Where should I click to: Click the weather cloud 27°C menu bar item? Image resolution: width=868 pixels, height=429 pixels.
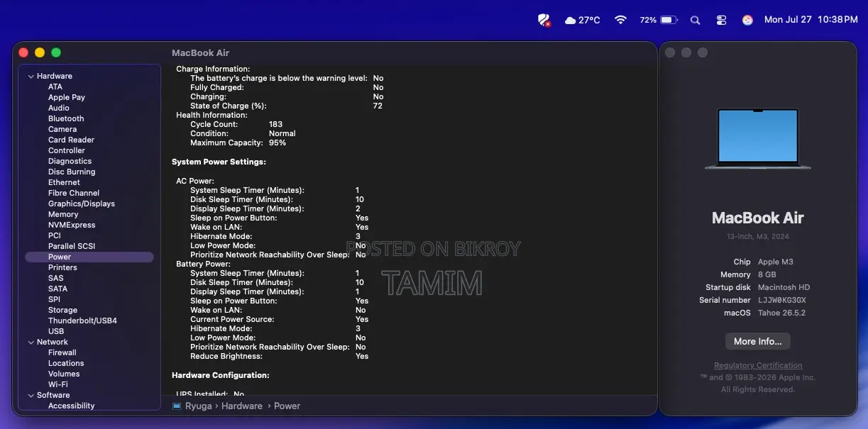582,20
